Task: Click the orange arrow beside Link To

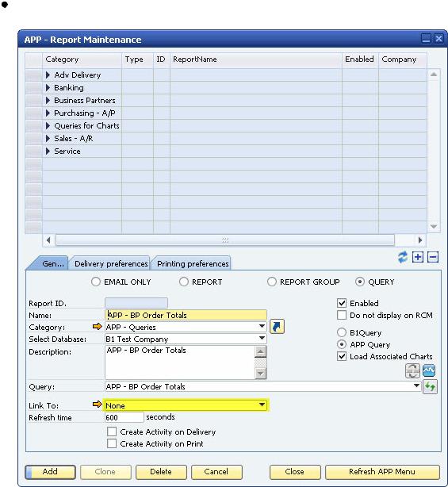Action: tap(98, 405)
